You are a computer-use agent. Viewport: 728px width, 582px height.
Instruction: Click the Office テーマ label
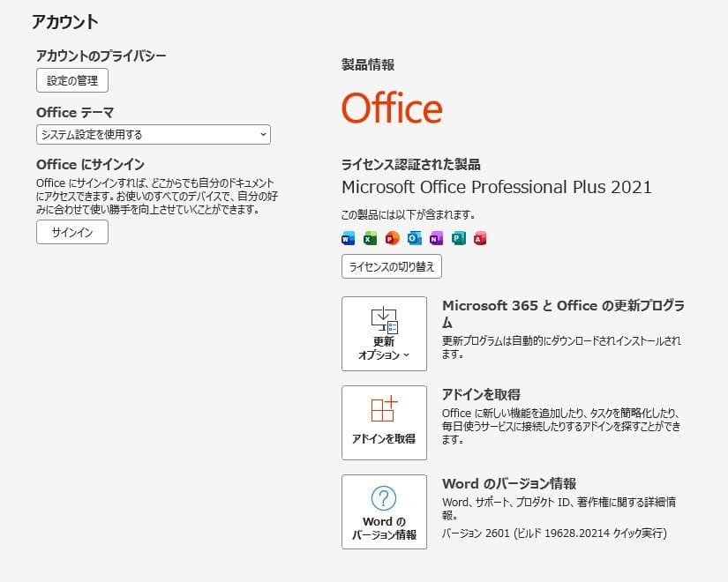75,112
